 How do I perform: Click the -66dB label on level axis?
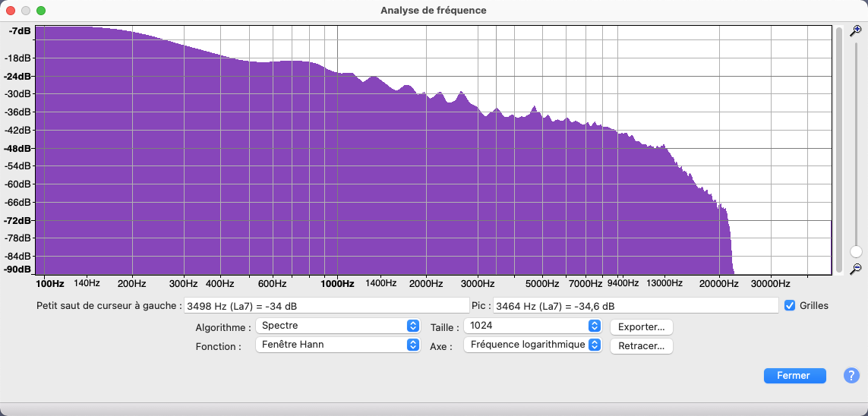[17, 203]
